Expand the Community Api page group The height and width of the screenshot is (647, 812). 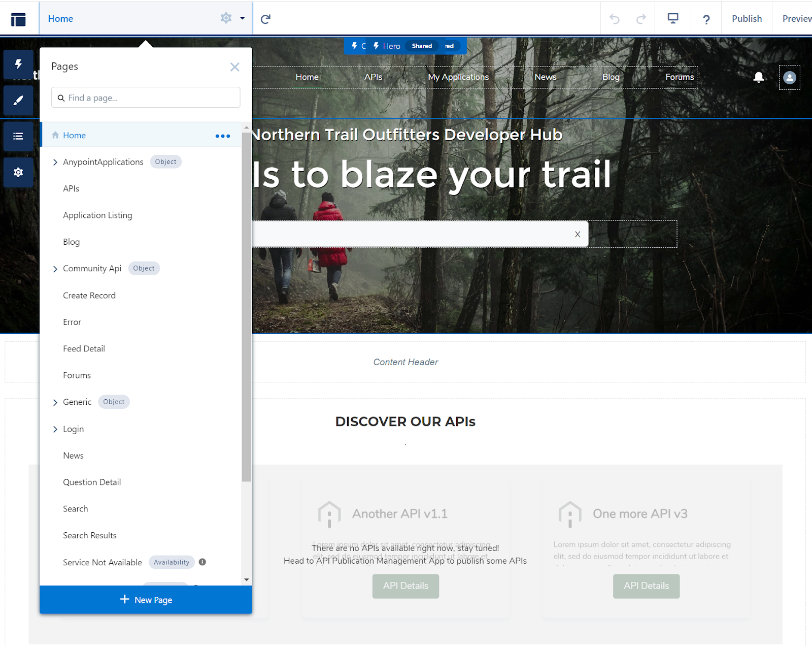coord(55,269)
